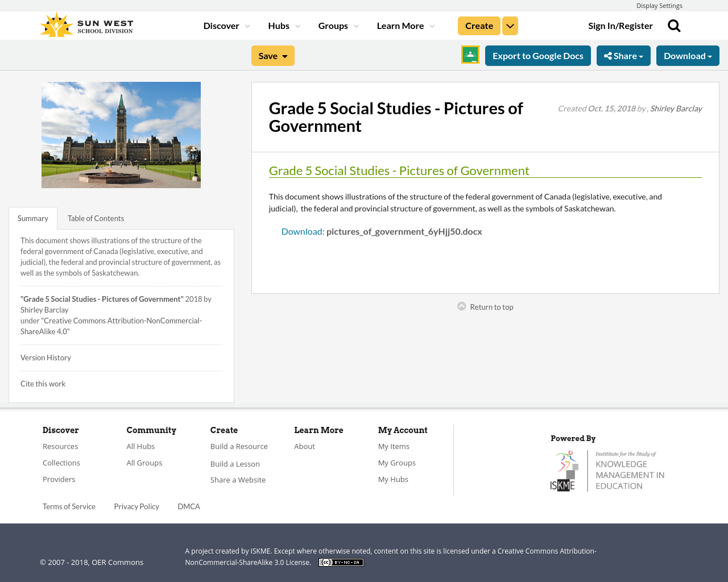Click Export to Google Docs
The width and height of the screenshot is (728, 582).
point(537,55)
